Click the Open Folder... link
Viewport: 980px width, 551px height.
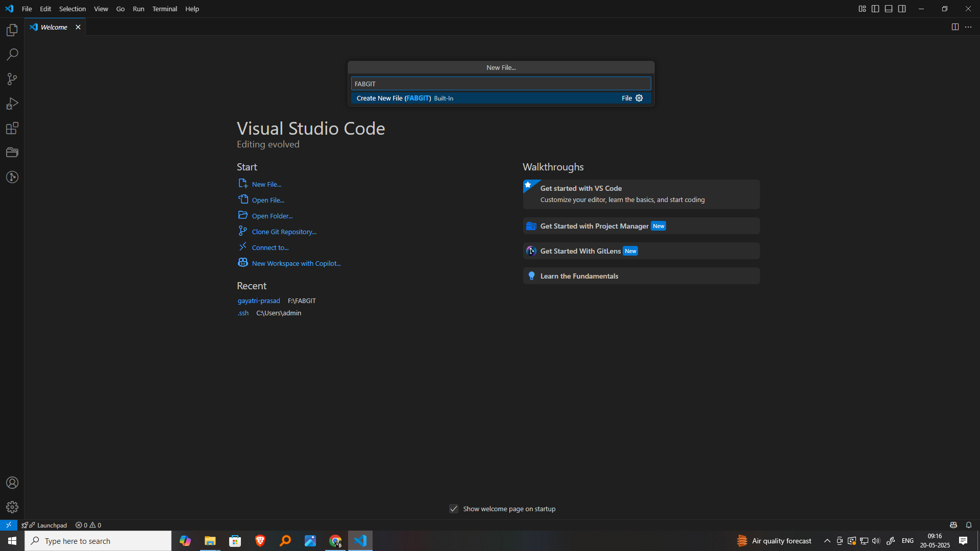272,216
